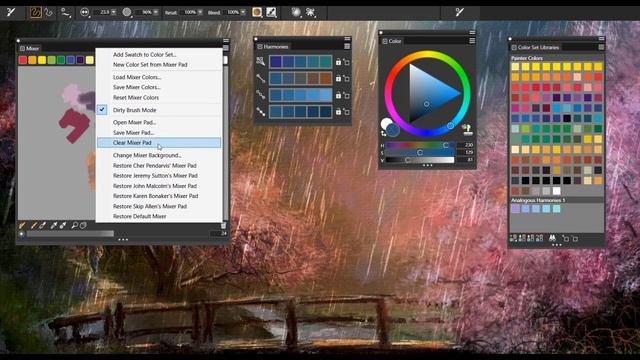Click the first harmony rule icon in Harmonies
The height and width of the screenshot is (360, 640).
click(x=260, y=62)
